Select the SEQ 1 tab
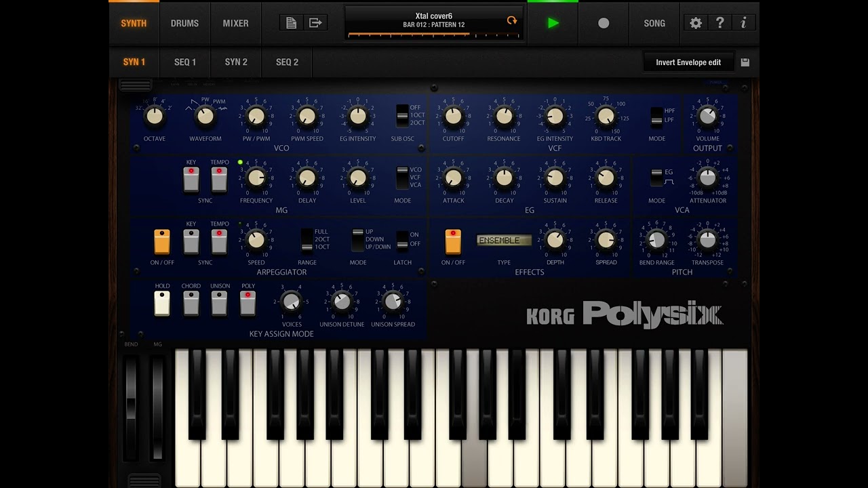Image resolution: width=868 pixels, height=488 pixels. pos(184,62)
